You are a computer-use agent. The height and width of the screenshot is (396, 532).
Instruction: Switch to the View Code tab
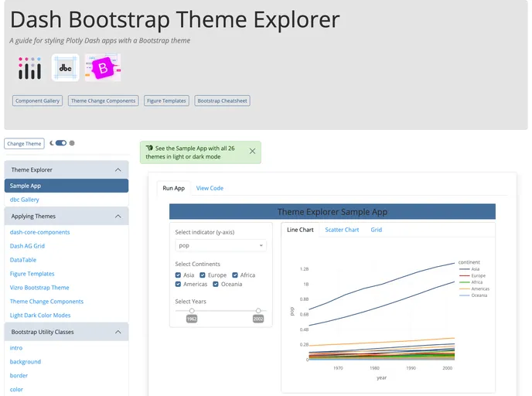[x=210, y=188]
